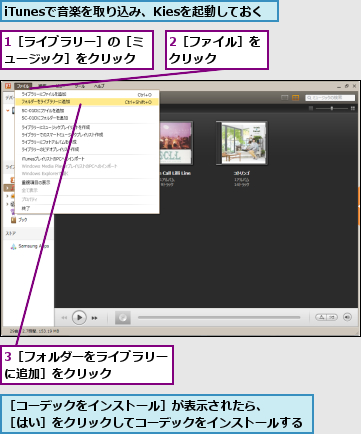This screenshot has width=361, height=434.
Task: Collapse the connected device tree arrow
Action: (x=8, y=110)
